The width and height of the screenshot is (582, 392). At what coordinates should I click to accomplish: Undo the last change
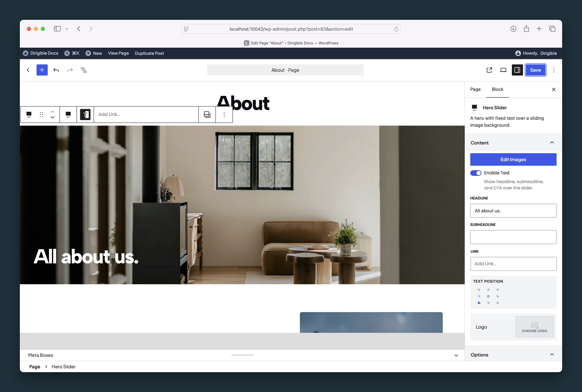point(56,70)
